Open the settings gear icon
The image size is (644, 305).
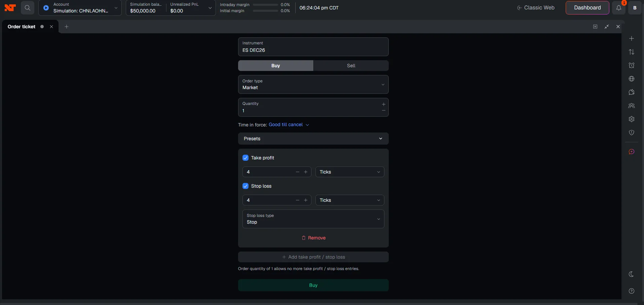tap(632, 119)
